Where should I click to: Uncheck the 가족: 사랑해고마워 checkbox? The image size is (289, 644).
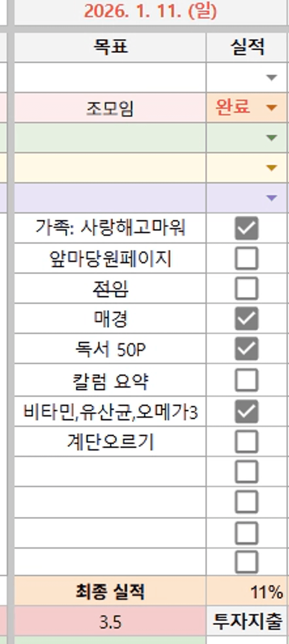coord(246,228)
